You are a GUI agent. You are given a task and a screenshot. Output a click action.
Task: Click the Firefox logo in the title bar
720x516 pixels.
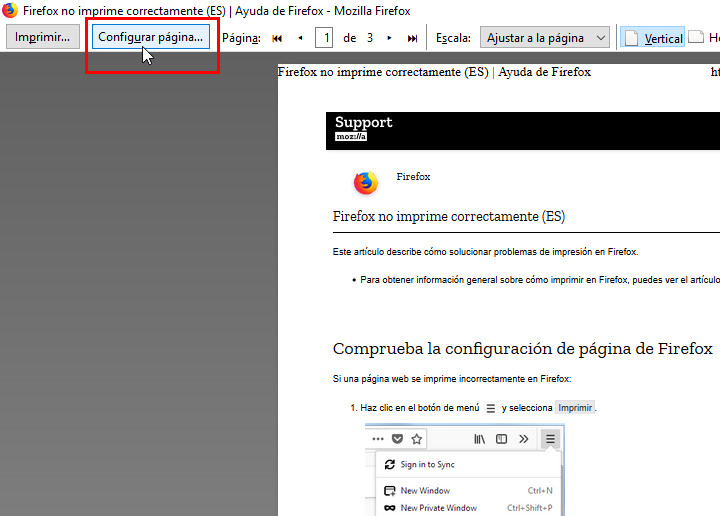[10, 11]
